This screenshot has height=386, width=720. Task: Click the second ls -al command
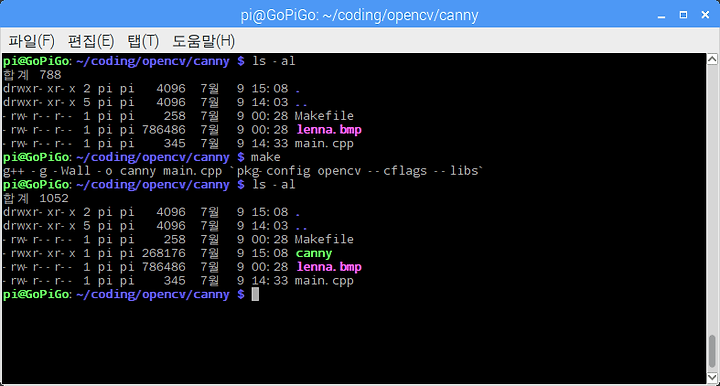click(273, 185)
